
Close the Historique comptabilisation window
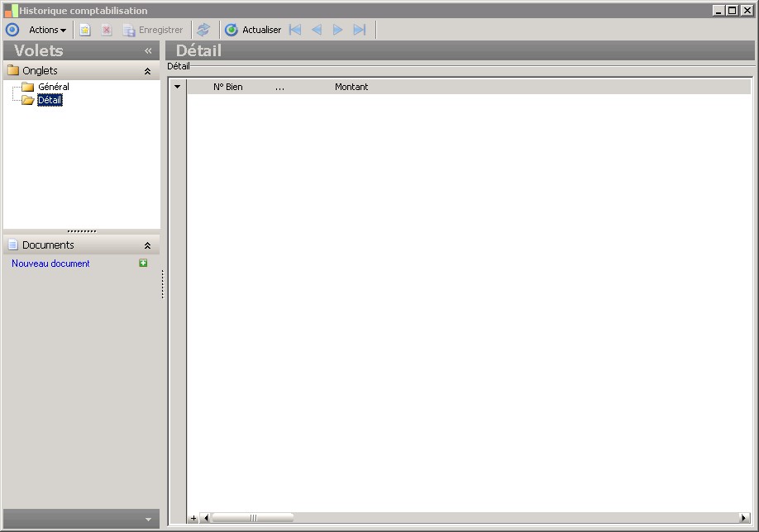point(747,10)
